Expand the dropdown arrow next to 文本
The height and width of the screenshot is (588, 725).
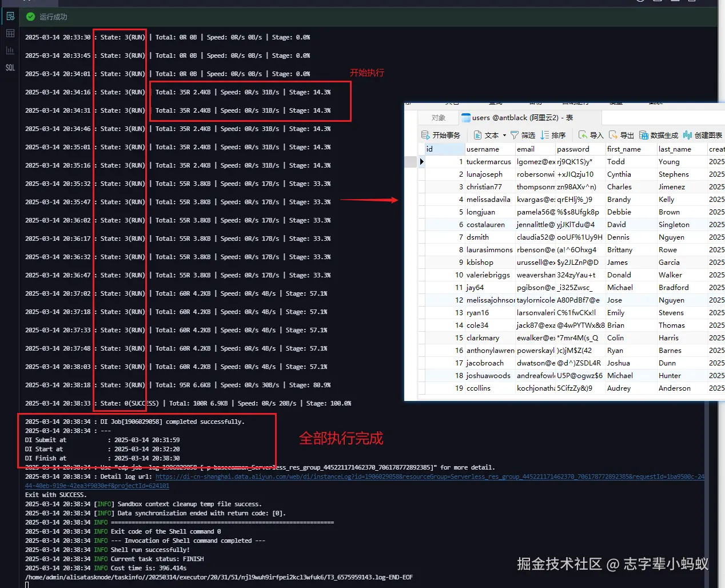click(x=504, y=136)
